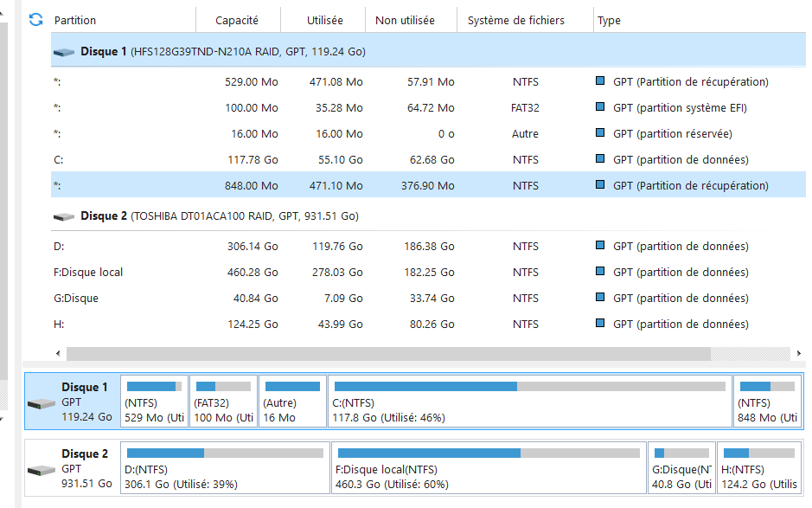Image resolution: width=812 pixels, height=508 pixels.
Task: Select the 16.00 Mo Autre partition row
Action: pyautogui.click(x=428, y=134)
